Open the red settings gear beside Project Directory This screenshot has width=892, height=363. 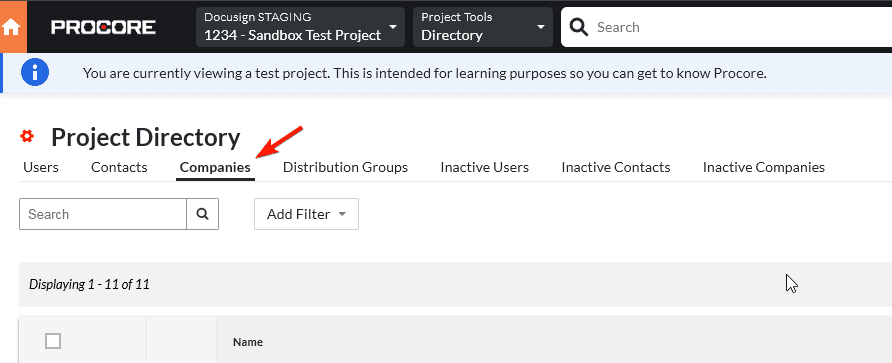tap(27, 137)
